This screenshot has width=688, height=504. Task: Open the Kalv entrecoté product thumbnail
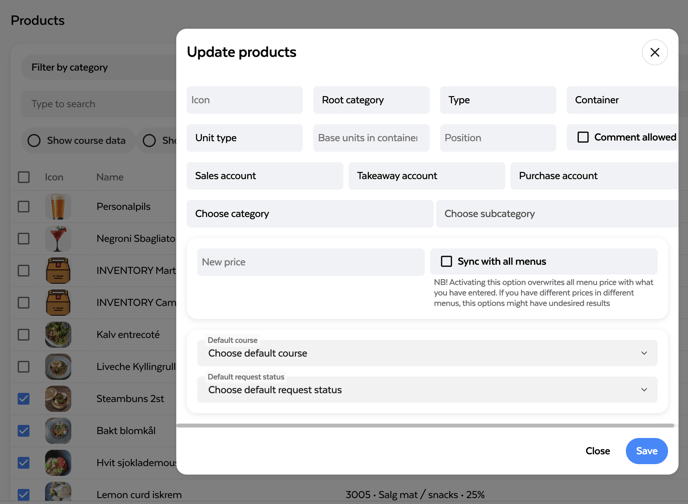pyautogui.click(x=58, y=334)
